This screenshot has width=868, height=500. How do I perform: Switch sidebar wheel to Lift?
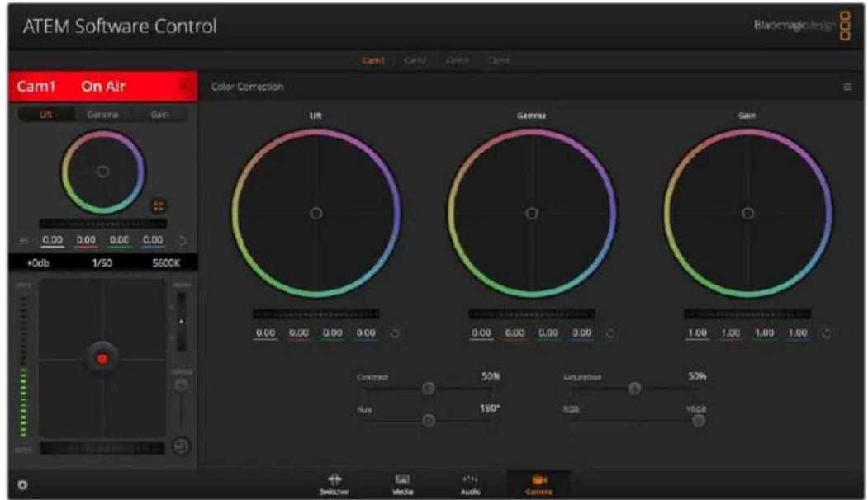pyautogui.click(x=46, y=115)
